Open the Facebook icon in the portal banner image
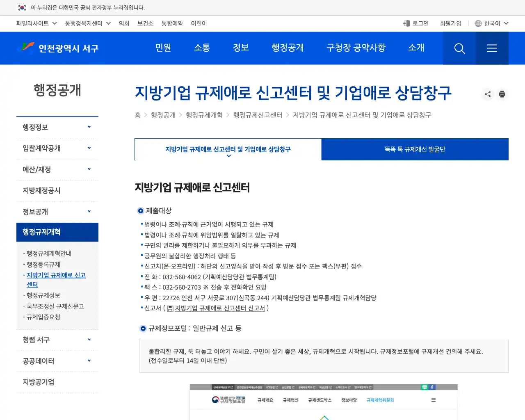Image resolution: width=525 pixels, height=420 pixels. [x=432, y=387]
